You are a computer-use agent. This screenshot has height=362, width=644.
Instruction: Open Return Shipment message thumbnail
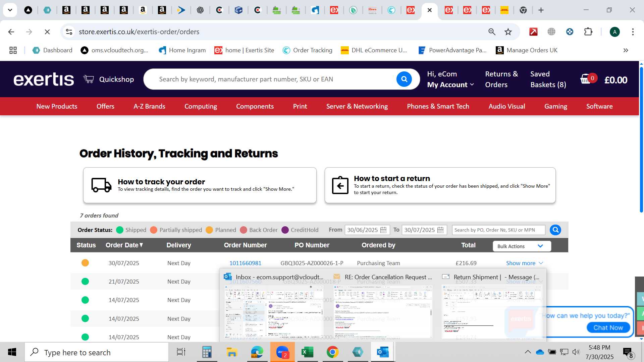point(492,311)
